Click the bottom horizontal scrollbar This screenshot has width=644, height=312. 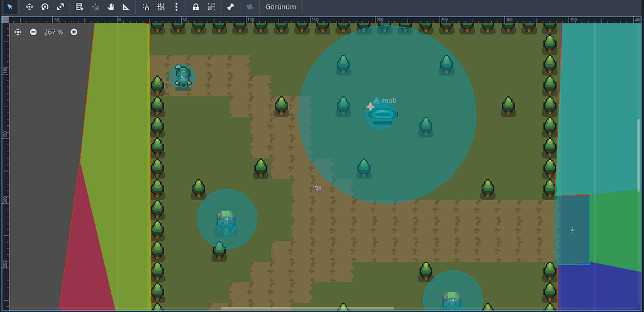(307, 308)
